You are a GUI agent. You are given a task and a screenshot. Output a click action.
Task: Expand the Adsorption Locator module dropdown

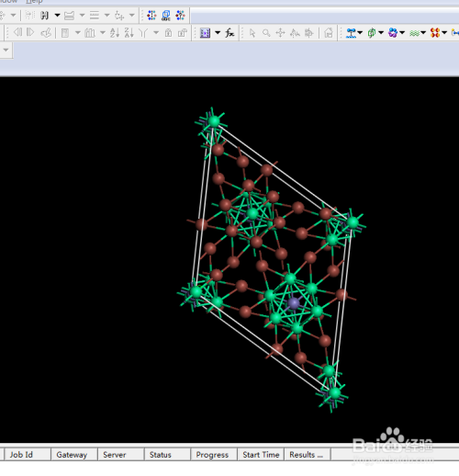[x=360, y=32]
